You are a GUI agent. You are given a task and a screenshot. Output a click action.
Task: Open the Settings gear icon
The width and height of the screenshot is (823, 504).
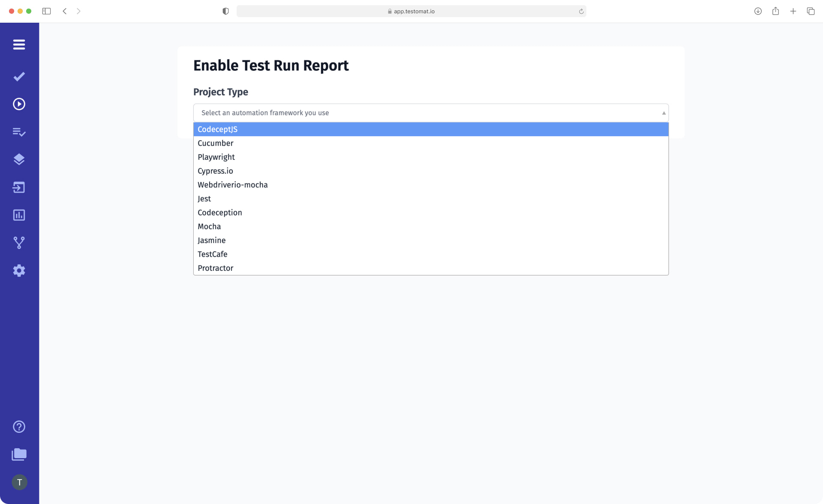(19, 270)
